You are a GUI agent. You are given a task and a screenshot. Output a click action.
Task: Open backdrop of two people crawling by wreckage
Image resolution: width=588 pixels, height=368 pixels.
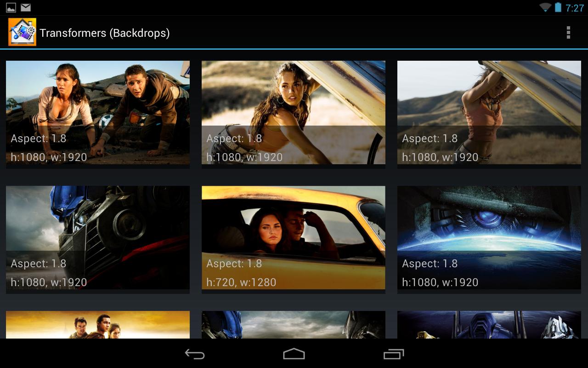[98, 115]
